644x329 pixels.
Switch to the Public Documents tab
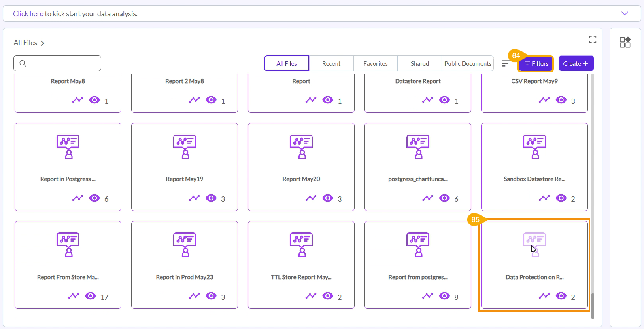[x=468, y=64]
